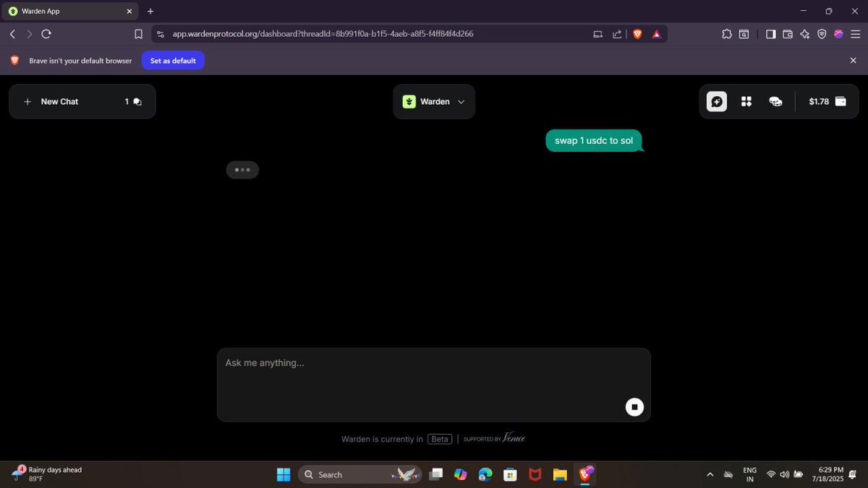The width and height of the screenshot is (868, 488).
Task: Open File Explorer from the taskbar
Action: pos(559,475)
